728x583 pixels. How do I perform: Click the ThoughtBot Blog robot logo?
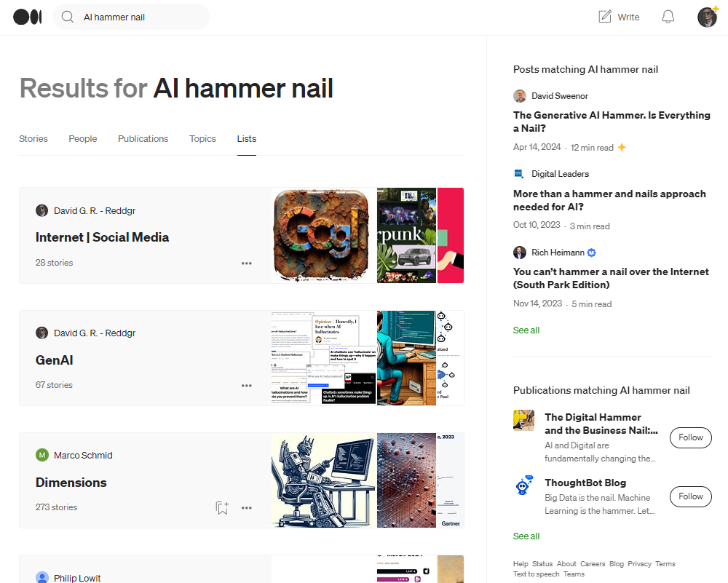click(x=524, y=485)
